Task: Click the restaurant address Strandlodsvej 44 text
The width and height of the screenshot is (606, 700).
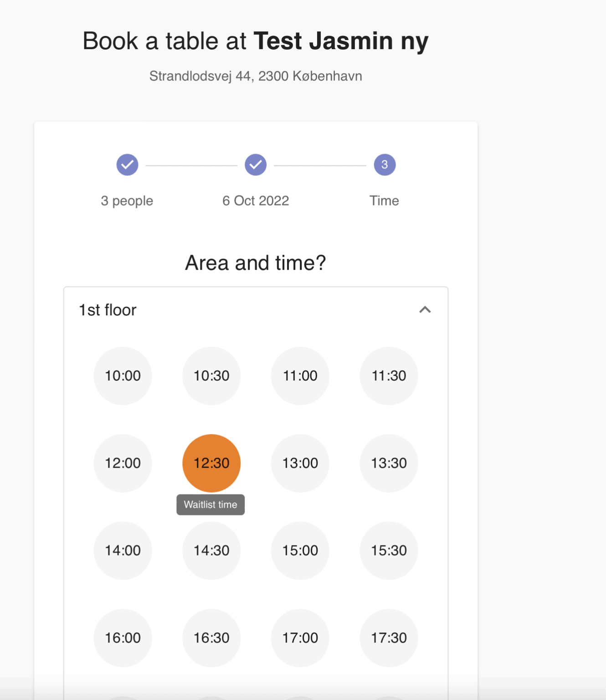Action: point(255,76)
